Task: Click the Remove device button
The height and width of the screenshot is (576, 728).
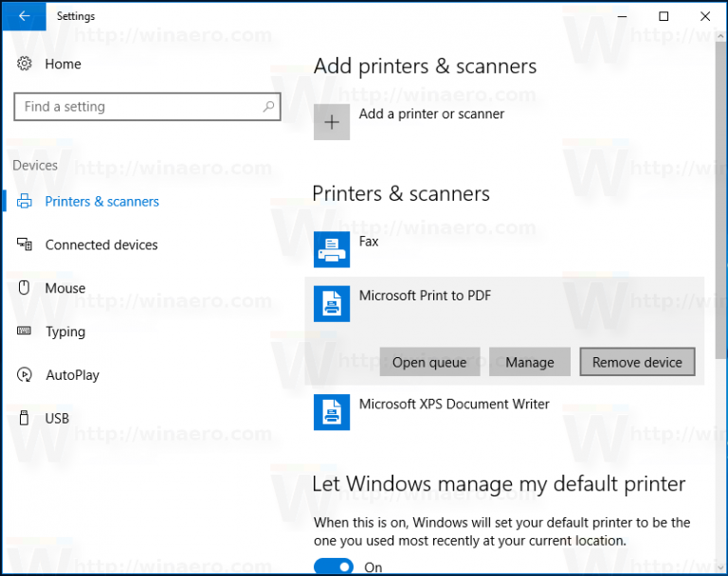Action: 637,362
